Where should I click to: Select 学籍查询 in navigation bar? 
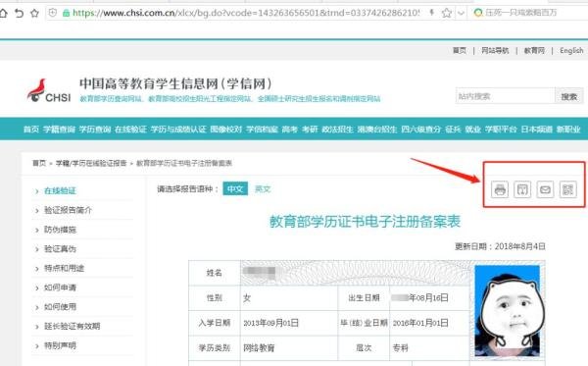(59, 130)
